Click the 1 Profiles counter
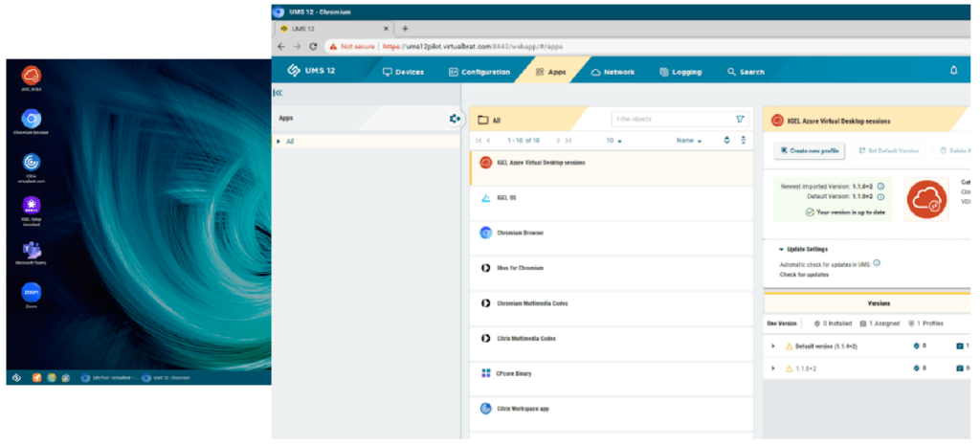This screenshot has height=446, width=980. [925, 323]
